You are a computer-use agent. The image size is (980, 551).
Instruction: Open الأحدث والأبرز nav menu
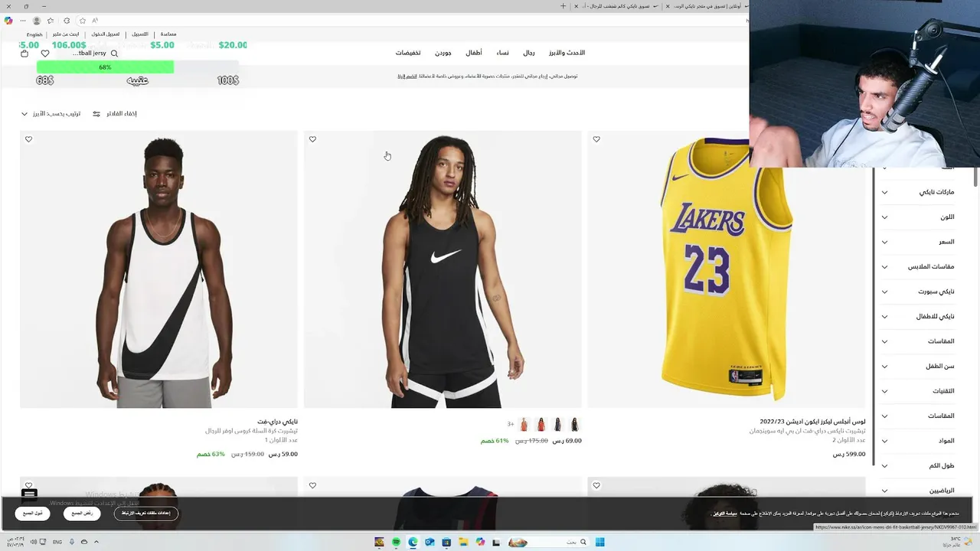pyautogui.click(x=567, y=53)
